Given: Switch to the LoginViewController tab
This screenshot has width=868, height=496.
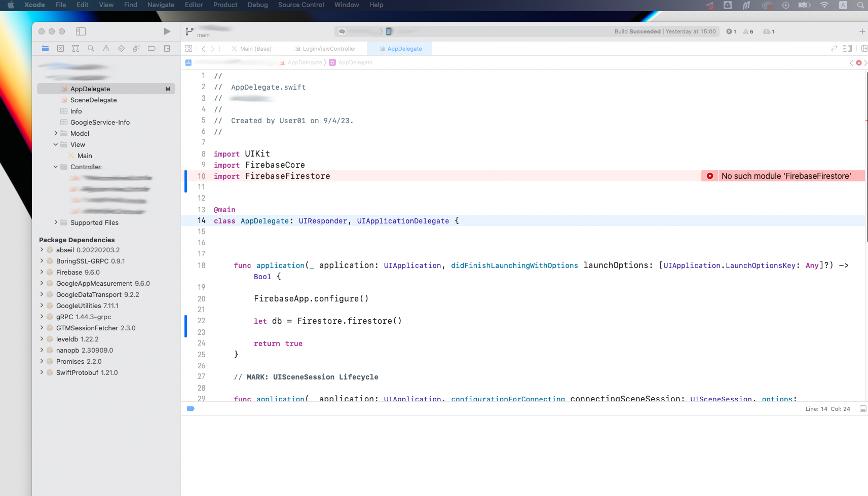Looking at the screenshot, I should pos(329,49).
